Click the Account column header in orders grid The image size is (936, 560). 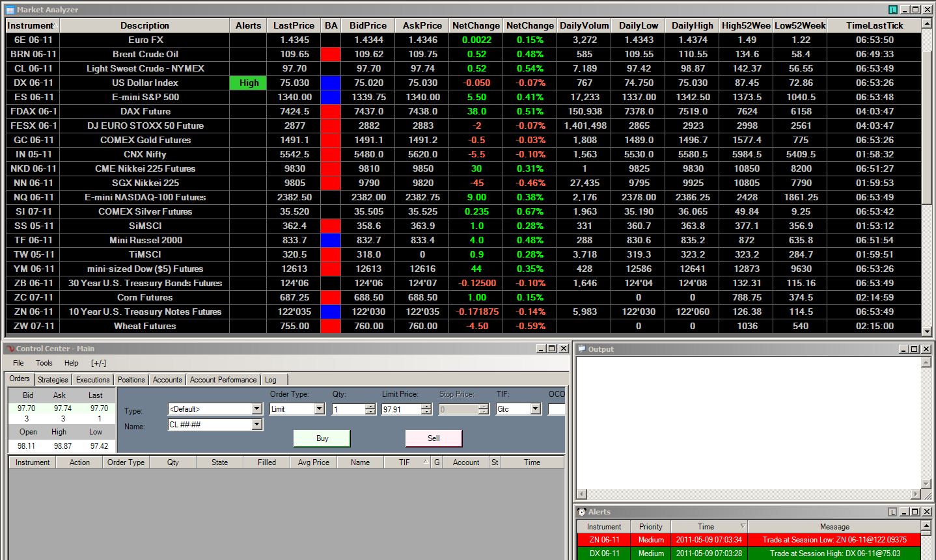(x=466, y=462)
